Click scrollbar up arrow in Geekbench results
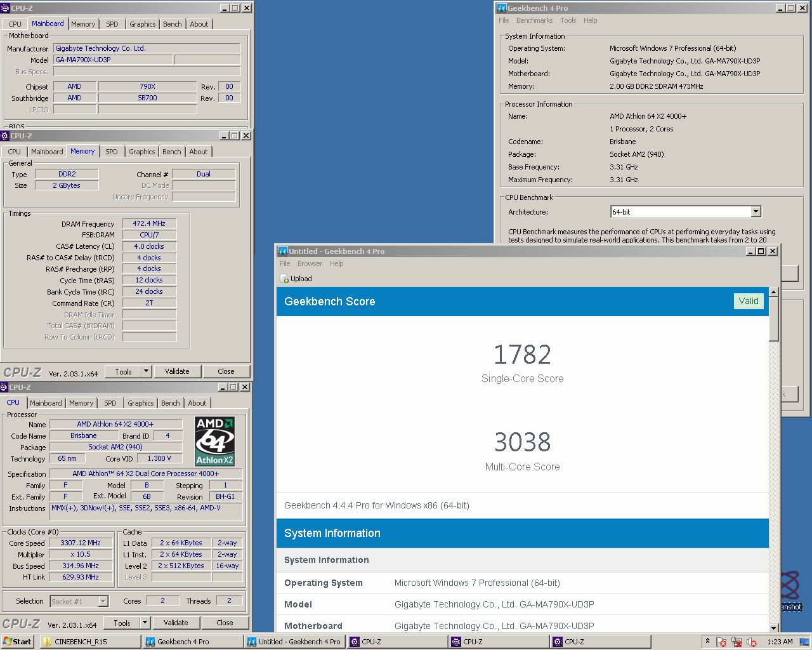The width and height of the screenshot is (812, 650). click(x=773, y=292)
